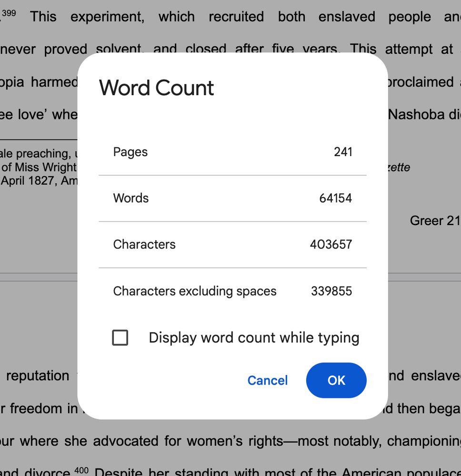Click 'of Miss Wright' in the footnote
This screenshot has height=476, width=461.
(39, 167)
